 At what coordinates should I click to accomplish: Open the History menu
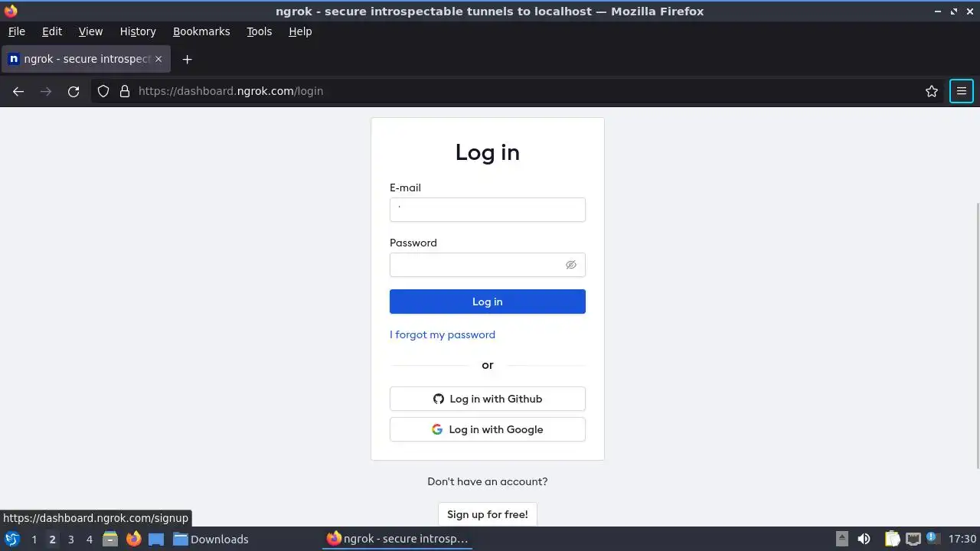[x=138, y=31]
